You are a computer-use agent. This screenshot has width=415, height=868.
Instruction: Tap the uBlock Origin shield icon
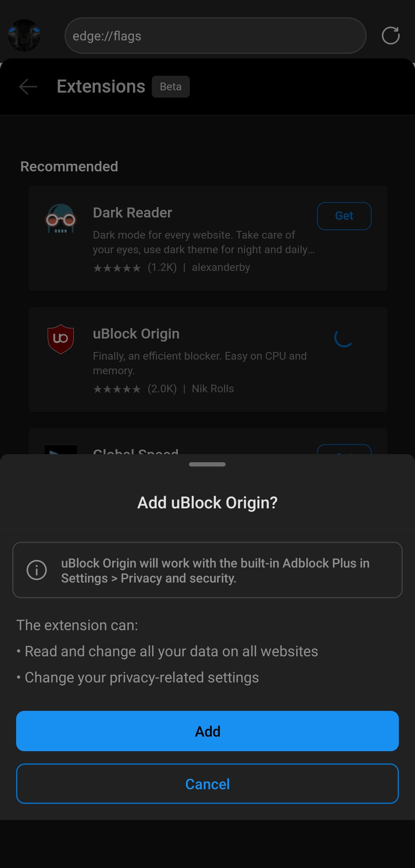pos(61,339)
